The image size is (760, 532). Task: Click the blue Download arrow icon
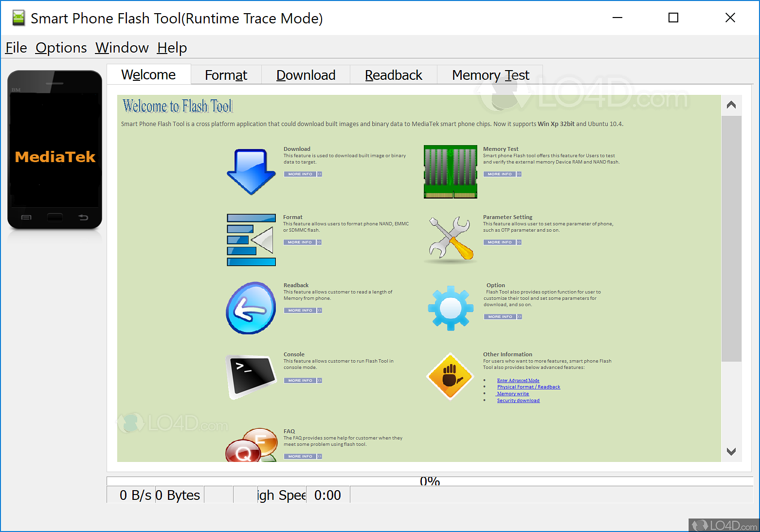[x=251, y=172]
